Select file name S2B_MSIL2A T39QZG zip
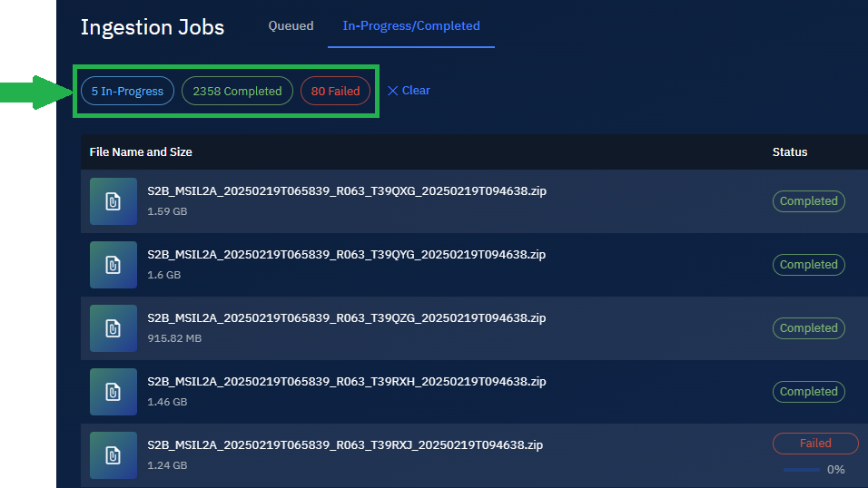868x488 pixels. [x=347, y=318]
